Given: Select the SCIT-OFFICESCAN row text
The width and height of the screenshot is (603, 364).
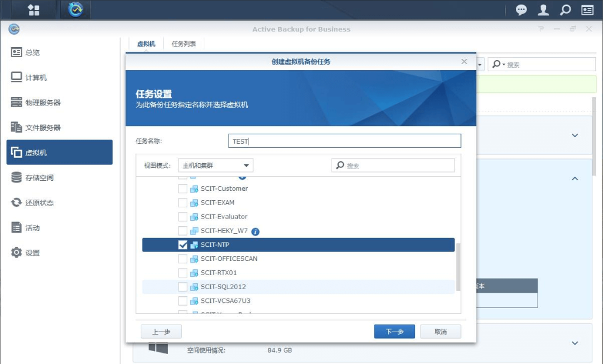Looking at the screenshot, I should (x=229, y=259).
